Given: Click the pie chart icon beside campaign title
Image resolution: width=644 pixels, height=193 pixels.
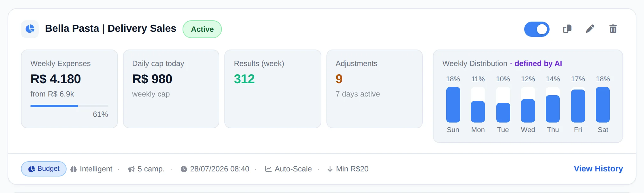Looking at the screenshot, I should click(x=30, y=29).
